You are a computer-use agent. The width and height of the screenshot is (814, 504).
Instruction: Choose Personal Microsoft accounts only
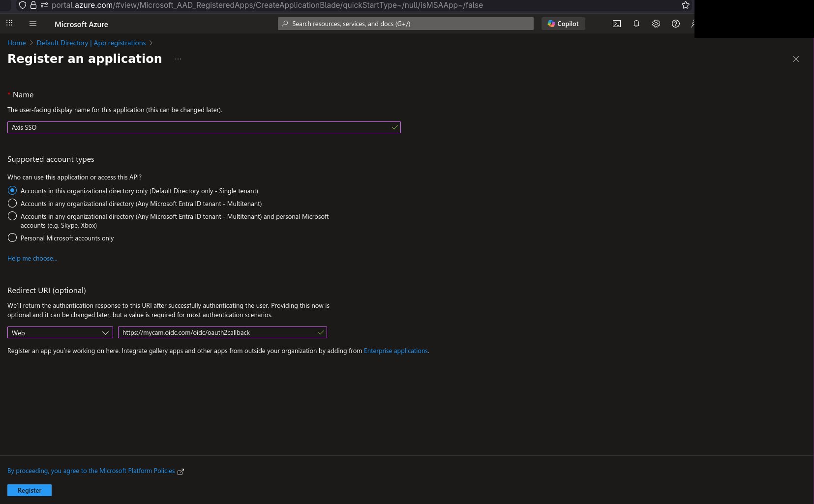[12, 237]
